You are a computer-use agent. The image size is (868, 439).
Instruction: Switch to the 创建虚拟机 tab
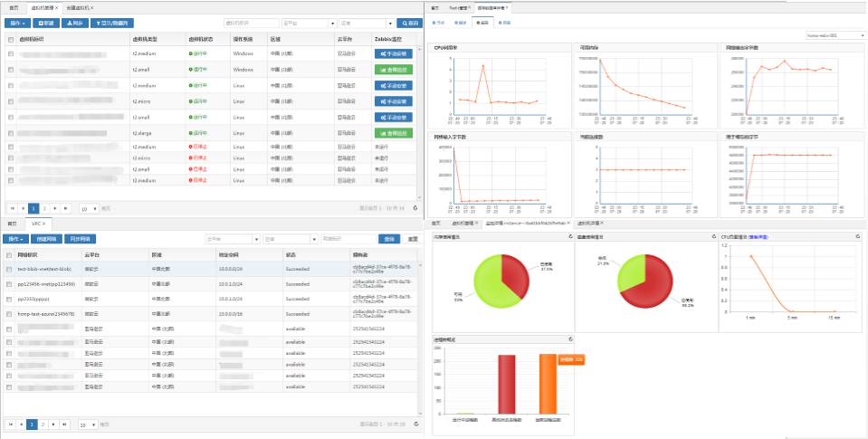(79, 7)
